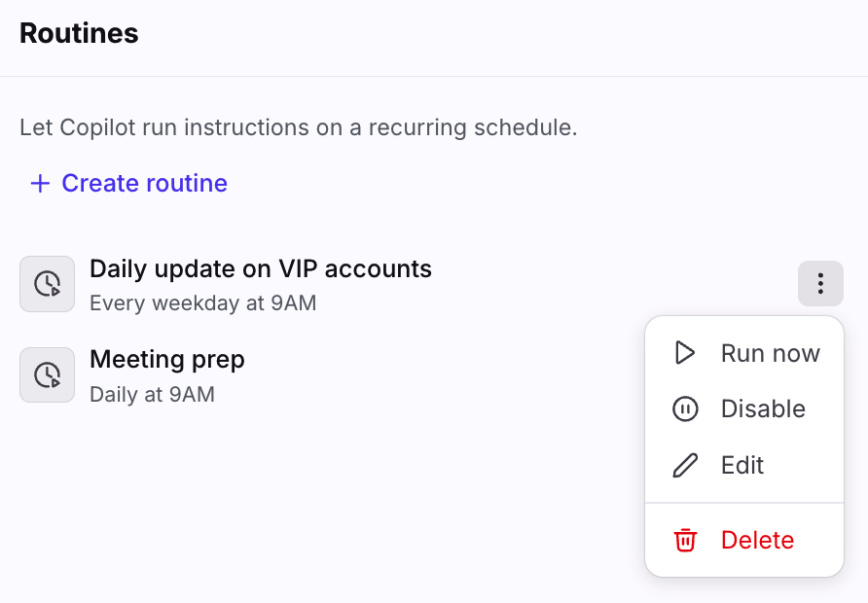The height and width of the screenshot is (603, 868).
Task: Click the plus icon beside Create routine
Action: point(40,183)
